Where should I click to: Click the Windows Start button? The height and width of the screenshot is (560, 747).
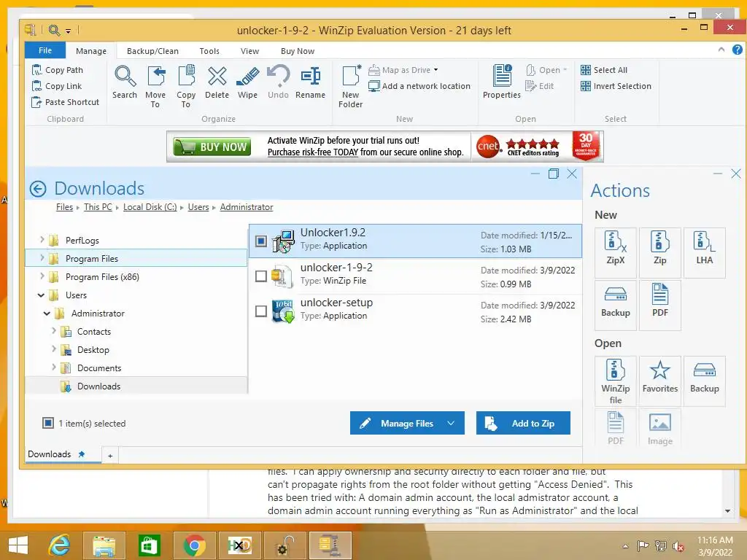pos(18,545)
